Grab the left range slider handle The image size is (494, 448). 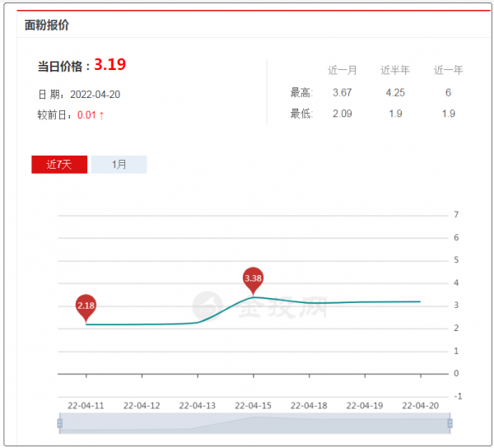[60, 423]
